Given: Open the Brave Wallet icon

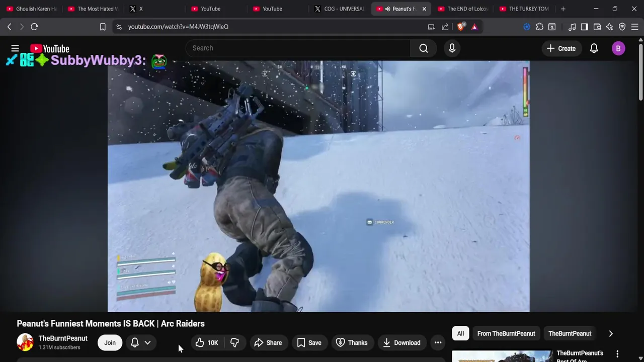Looking at the screenshot, I should click(597, 27).
